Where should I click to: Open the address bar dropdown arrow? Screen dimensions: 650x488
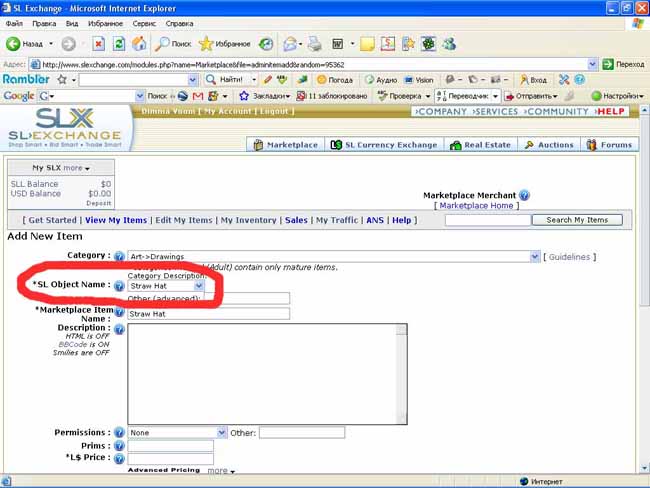[x=592, y=64]
